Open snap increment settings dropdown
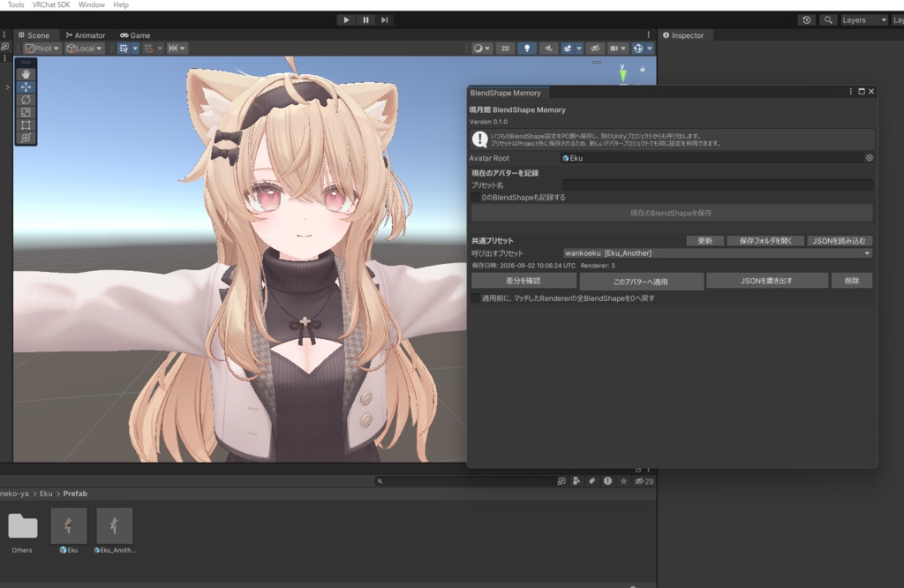Screen dimensions: 904x588 pyautogui.click(x=177, y=49)
